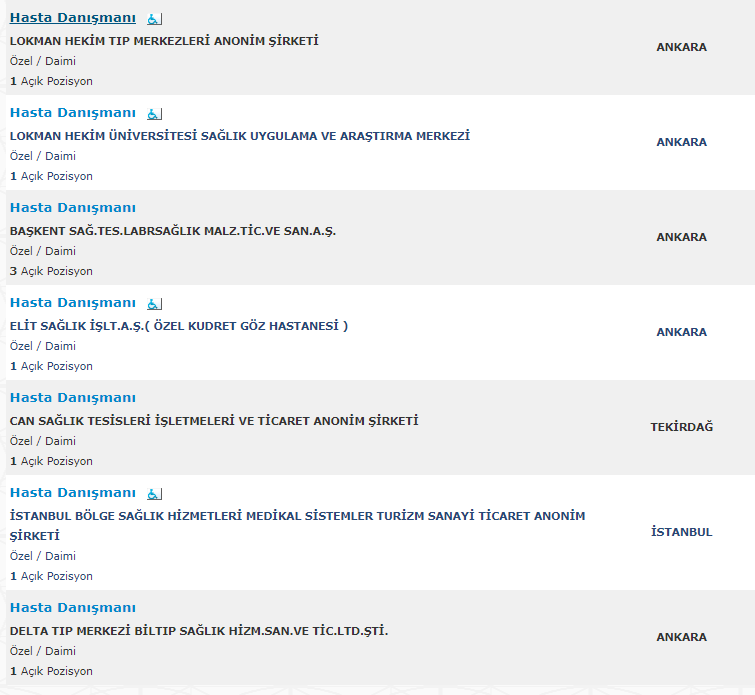Click wheelchair icon next to Lokman Hekim Üniversitesi listing
The height and width of the screenshot is (695, 755).
155,114
